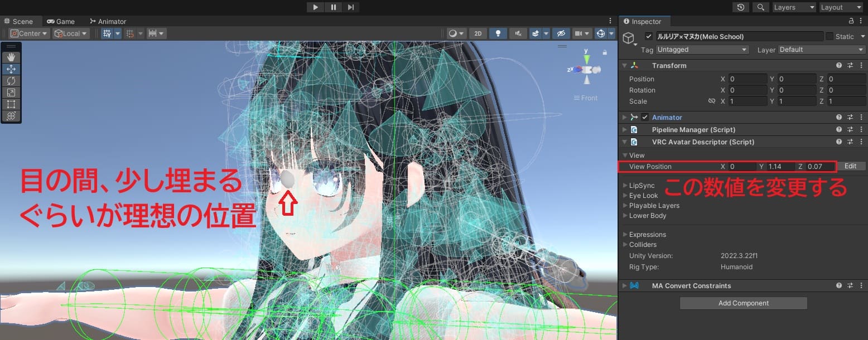Open Animator component help reference

(838, 118)
